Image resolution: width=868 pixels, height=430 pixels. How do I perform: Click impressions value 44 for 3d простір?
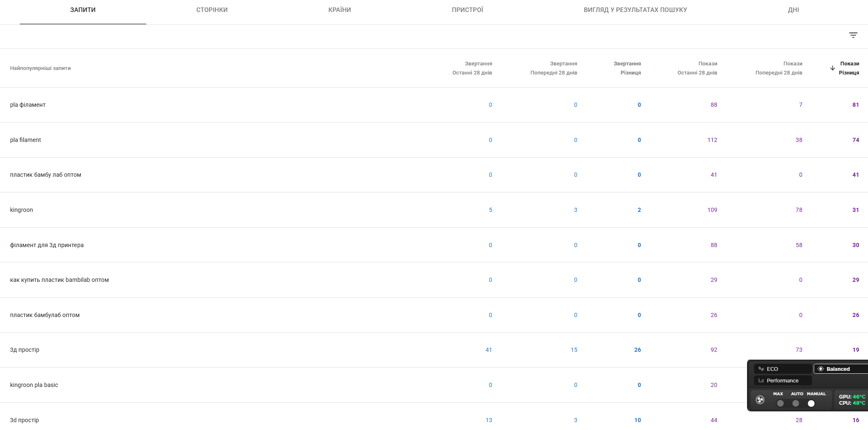[714, 420]
